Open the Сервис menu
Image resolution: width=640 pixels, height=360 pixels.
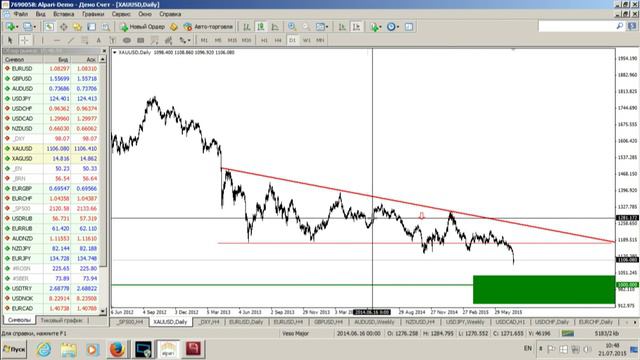[121, 14]
